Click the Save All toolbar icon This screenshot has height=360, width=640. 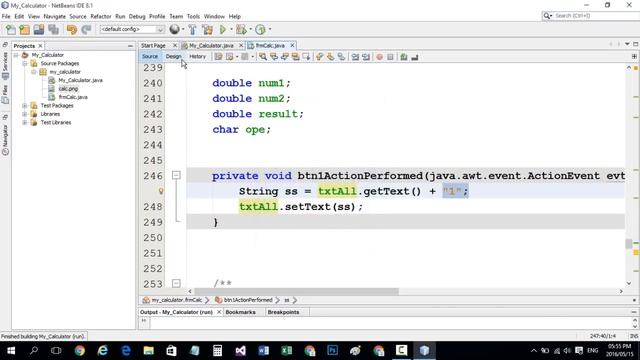click(x=53, y=29)
